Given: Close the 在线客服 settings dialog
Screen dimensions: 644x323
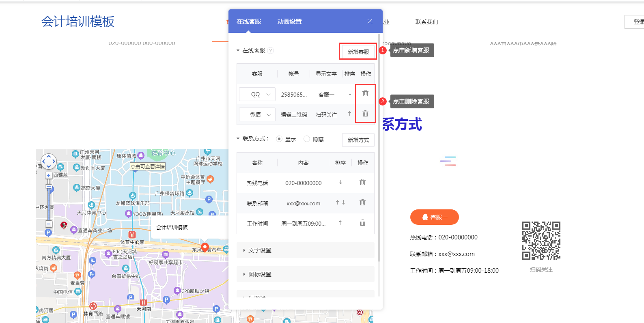Looking at the screenshot, I should (x=370, y=21).
